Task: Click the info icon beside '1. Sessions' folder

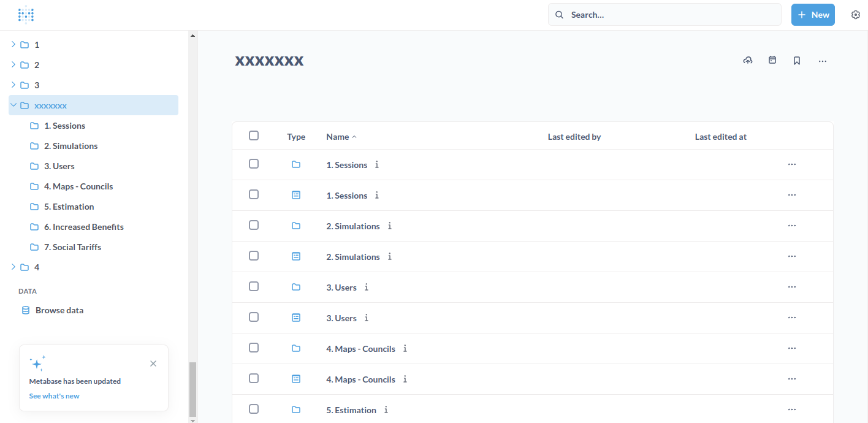Action: point(377,164)
